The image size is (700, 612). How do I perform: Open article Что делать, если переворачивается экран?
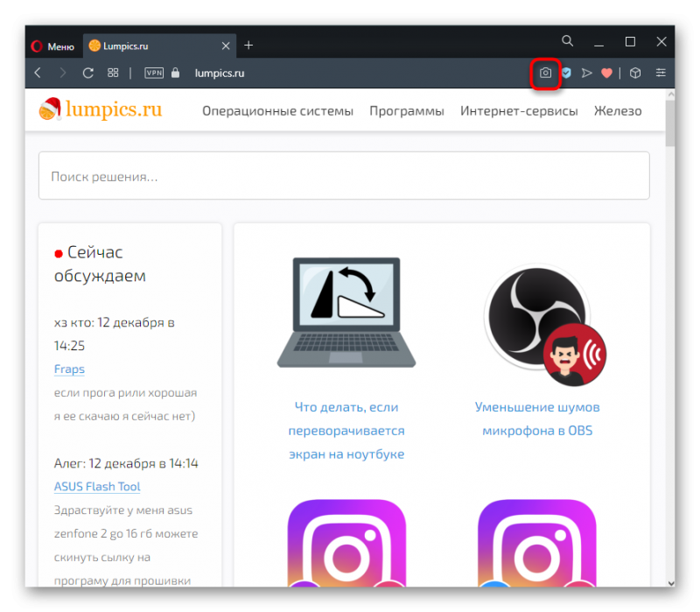pyautogui.click(x=346, y=431)
